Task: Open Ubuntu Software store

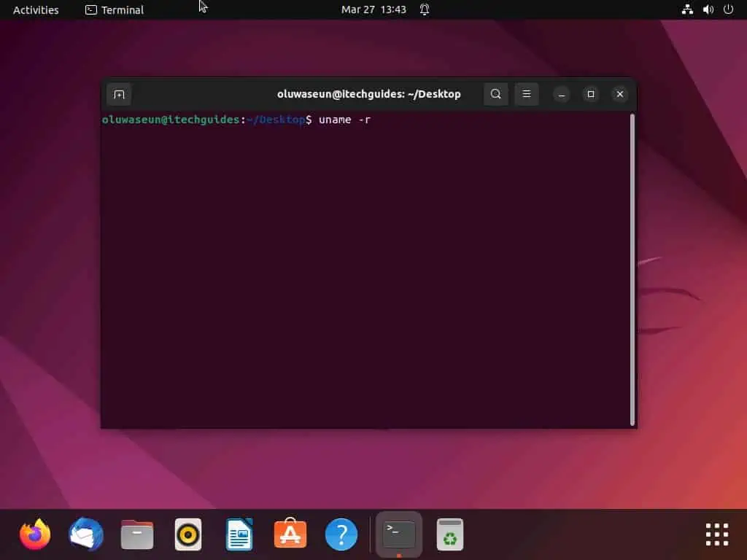Action: click(x=290, y=534)
